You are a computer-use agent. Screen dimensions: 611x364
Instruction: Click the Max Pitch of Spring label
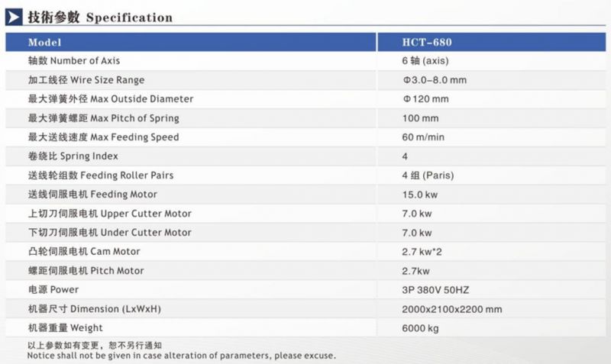click(x=104, y=118)
